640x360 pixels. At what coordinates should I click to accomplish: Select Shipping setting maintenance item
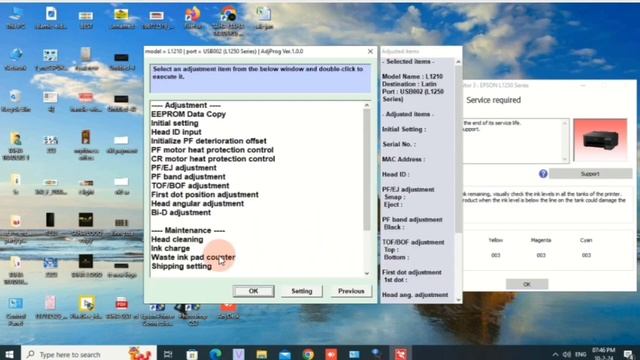tap(181, 267)
